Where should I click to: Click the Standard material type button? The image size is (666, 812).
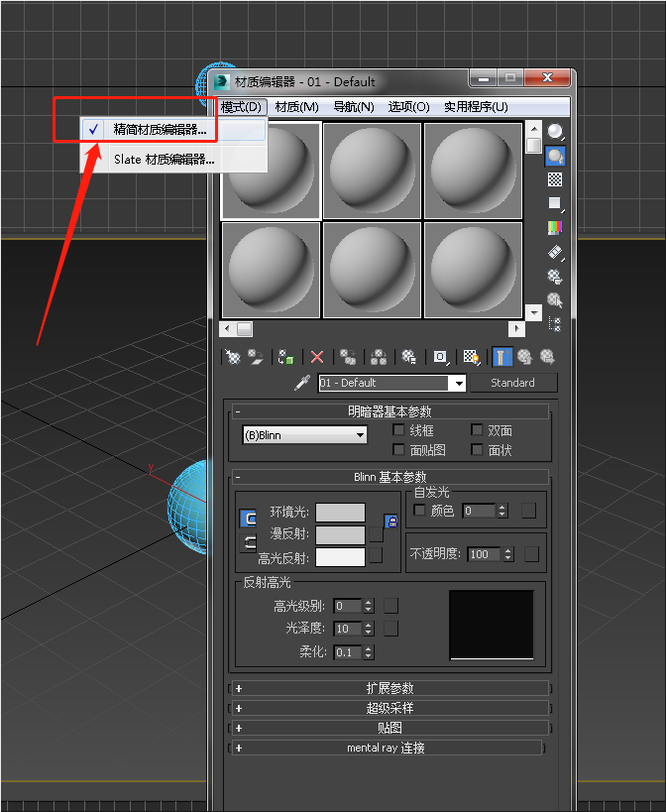[x=512, y=383]
